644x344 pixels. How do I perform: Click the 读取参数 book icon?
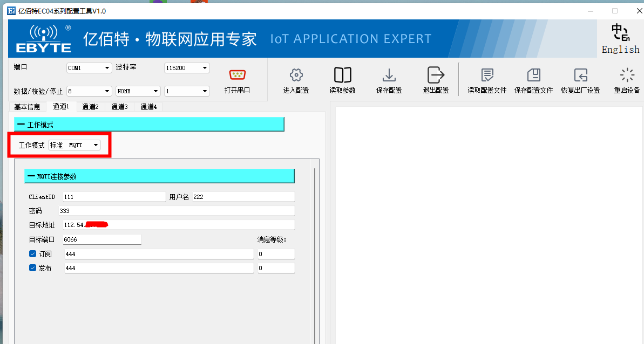[342, 75]
